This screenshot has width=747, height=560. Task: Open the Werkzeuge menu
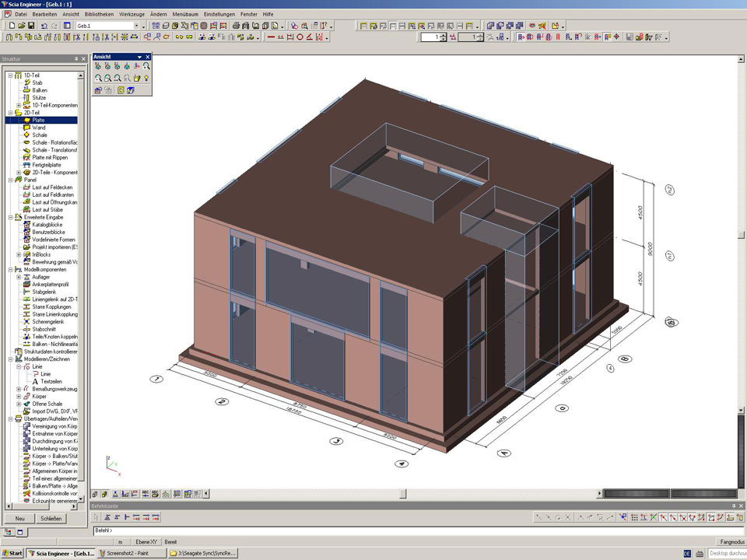click(132, 14)
